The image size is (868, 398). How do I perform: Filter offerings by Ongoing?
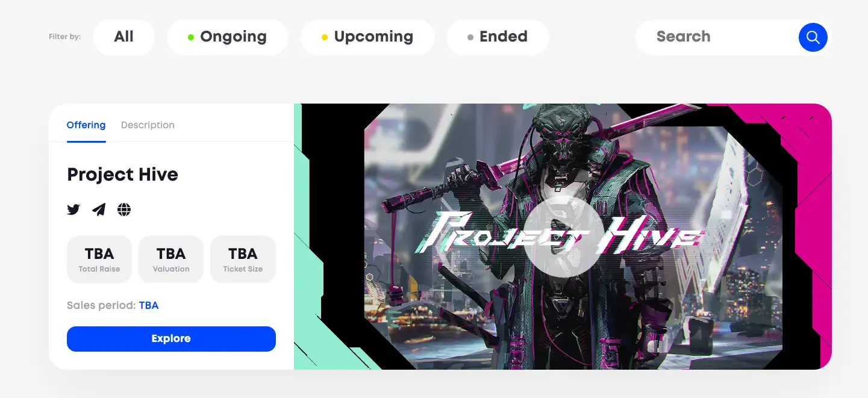tap(227, 37)
